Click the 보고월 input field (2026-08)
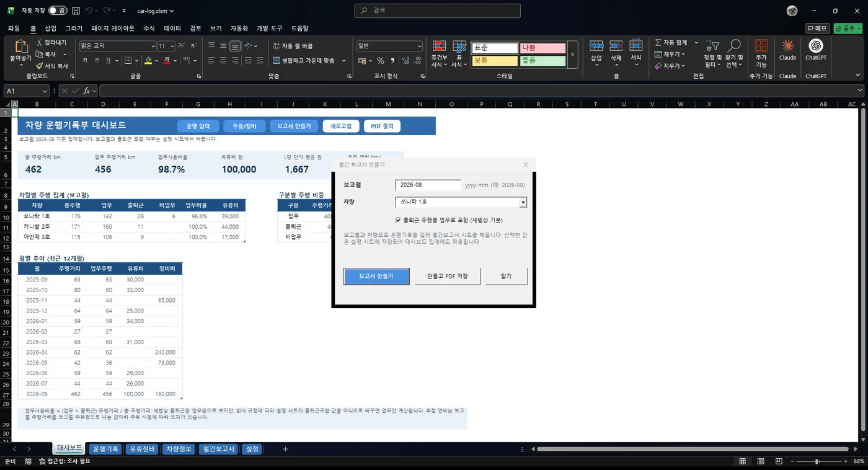 click(x=428, y=185)
